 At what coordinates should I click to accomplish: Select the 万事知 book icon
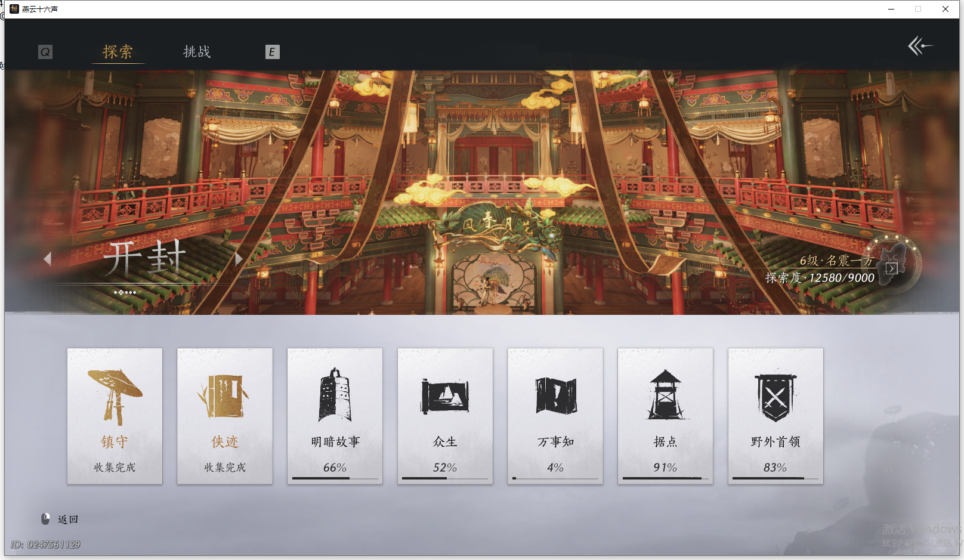tap(555, 394)
